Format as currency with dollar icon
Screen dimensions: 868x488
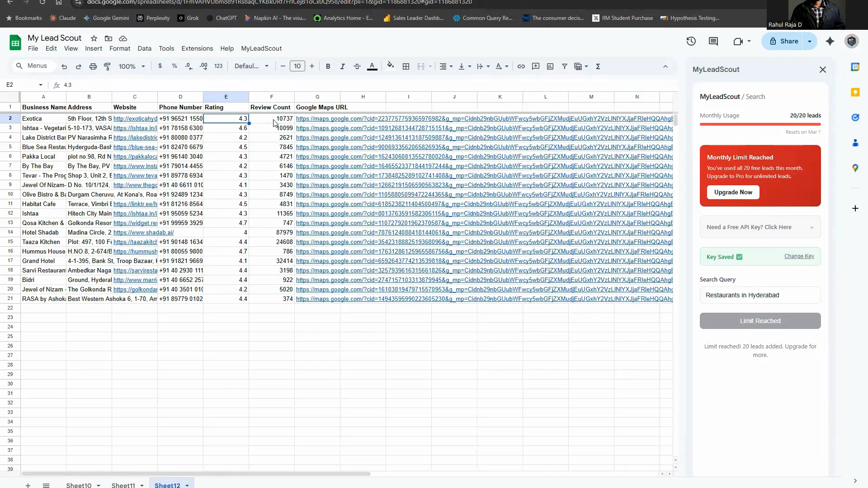tap(160, 66)
